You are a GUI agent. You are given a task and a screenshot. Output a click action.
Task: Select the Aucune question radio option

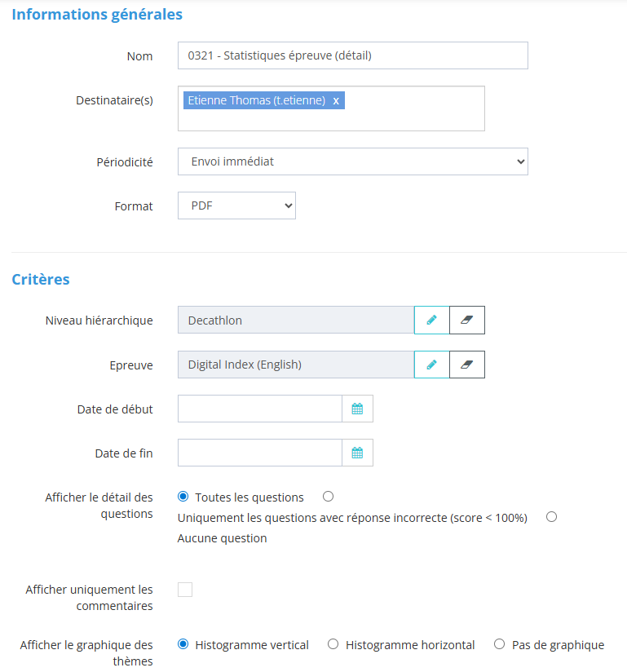click(551, 517)
